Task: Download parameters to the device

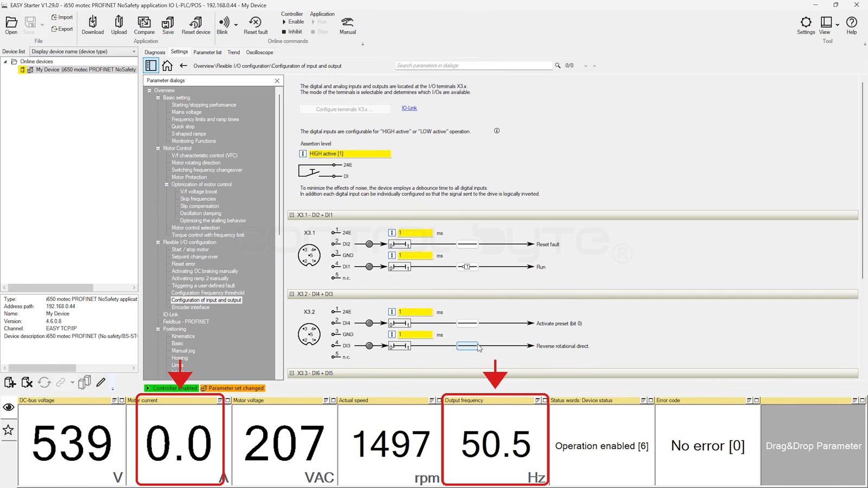Action: (93, 24)
